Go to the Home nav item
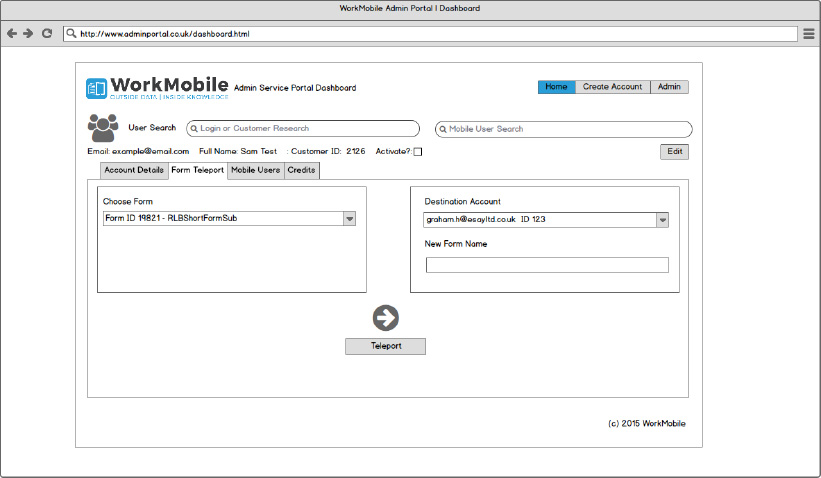The width and height of the screenshot is (821, 478). pos(557,87)
